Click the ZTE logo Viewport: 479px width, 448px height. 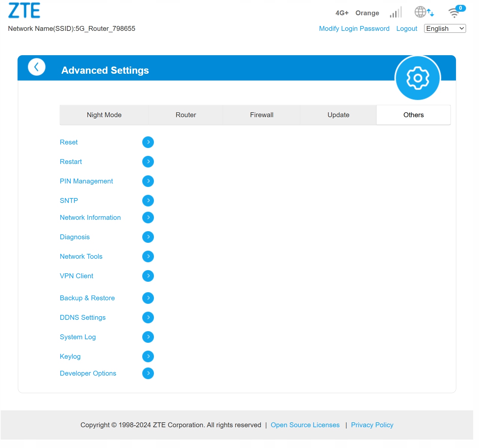click(x=24, y=10)
